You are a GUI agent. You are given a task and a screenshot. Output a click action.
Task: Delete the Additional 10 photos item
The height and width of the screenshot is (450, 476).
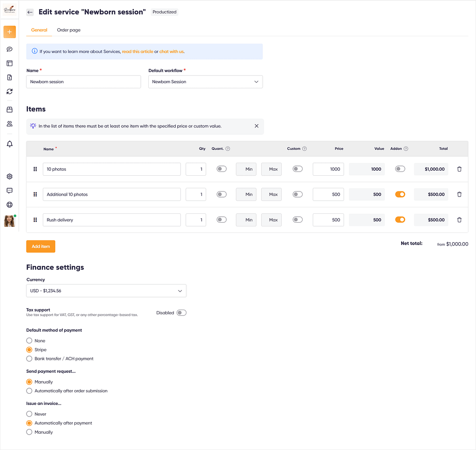(x=459, y=194)
